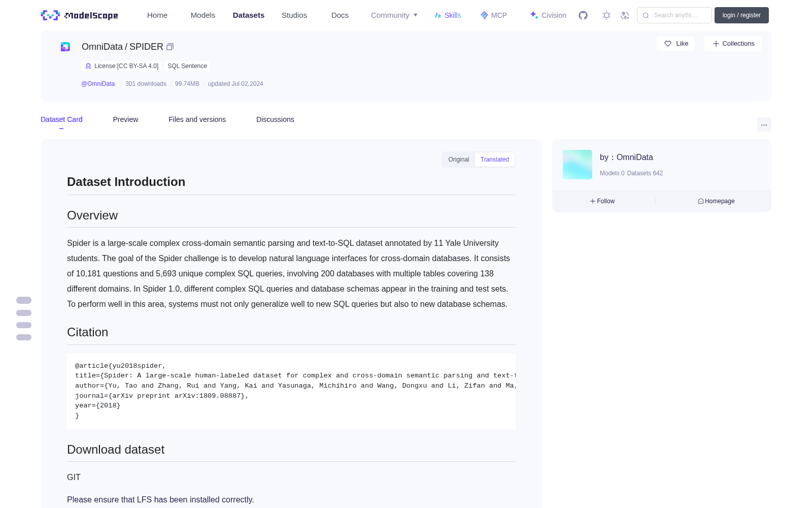The height and width of the screenshot is (508, 812).
Task: Click the 'Citation' heading
Action: (87, 332)
